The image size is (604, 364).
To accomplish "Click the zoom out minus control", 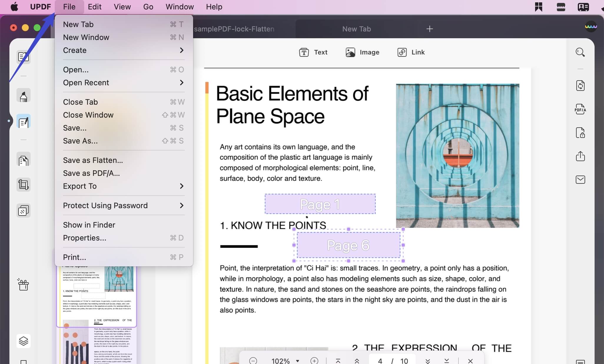I will (253, 361).
